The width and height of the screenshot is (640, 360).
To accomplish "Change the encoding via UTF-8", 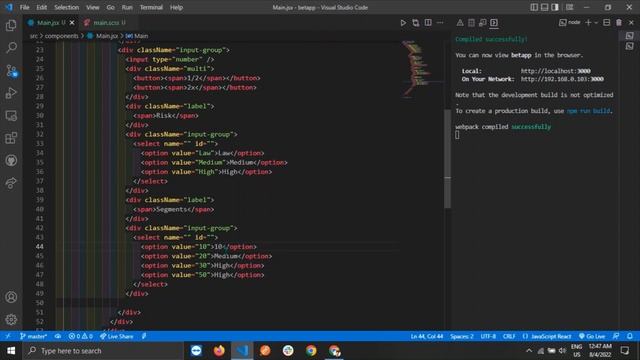I will click(488, 336).
